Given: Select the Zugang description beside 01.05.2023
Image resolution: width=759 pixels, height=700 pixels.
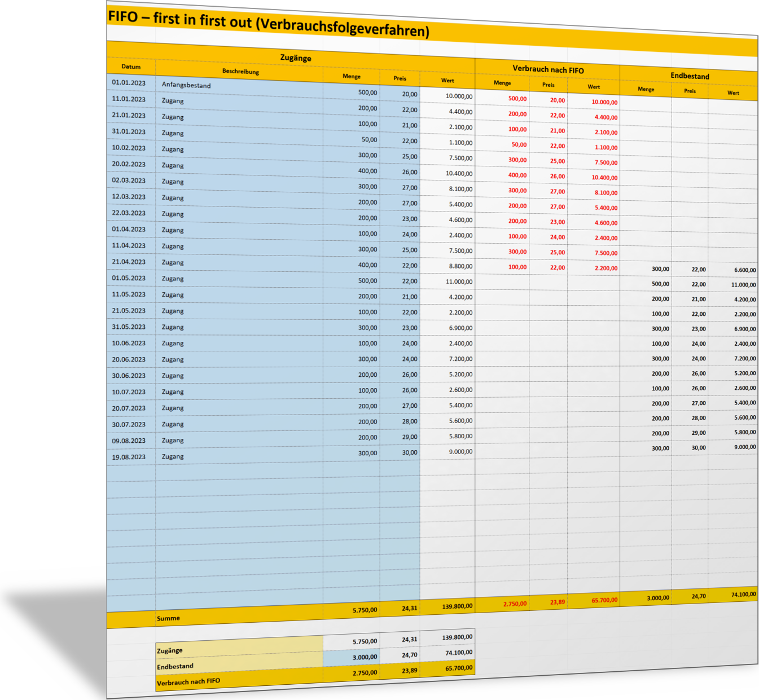Looking at the screenshot, I should (173, 279).
